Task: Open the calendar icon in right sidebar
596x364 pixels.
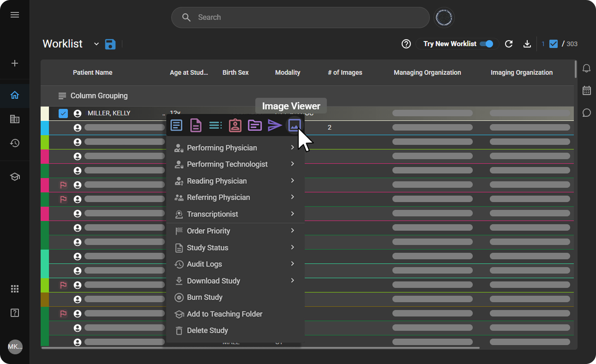Action: pyautogui.click(x=586, y=90)
